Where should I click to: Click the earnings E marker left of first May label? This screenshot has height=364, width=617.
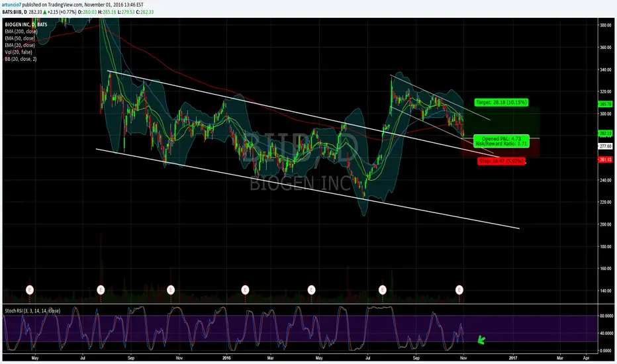(x=30, y=290)
